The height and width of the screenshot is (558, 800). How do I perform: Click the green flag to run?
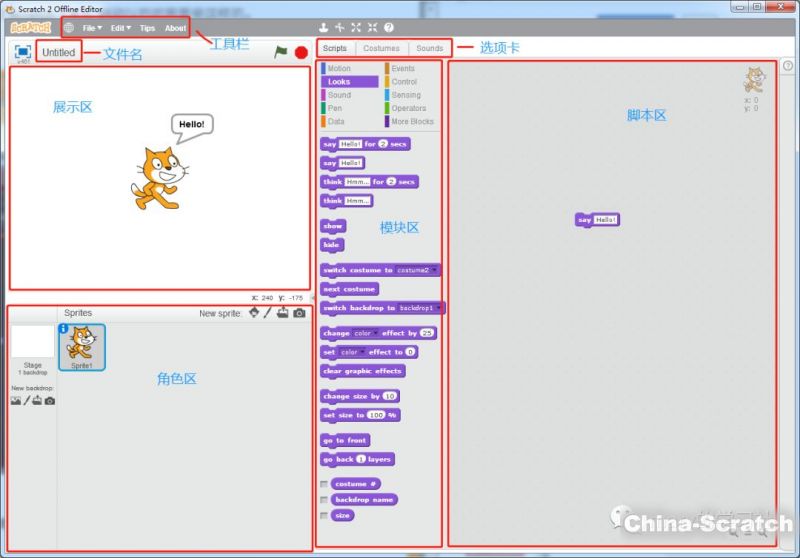point(281,52)
